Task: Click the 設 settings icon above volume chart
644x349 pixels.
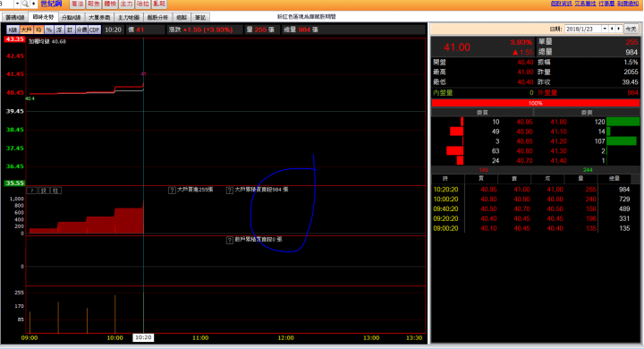Action: point(44,191)
